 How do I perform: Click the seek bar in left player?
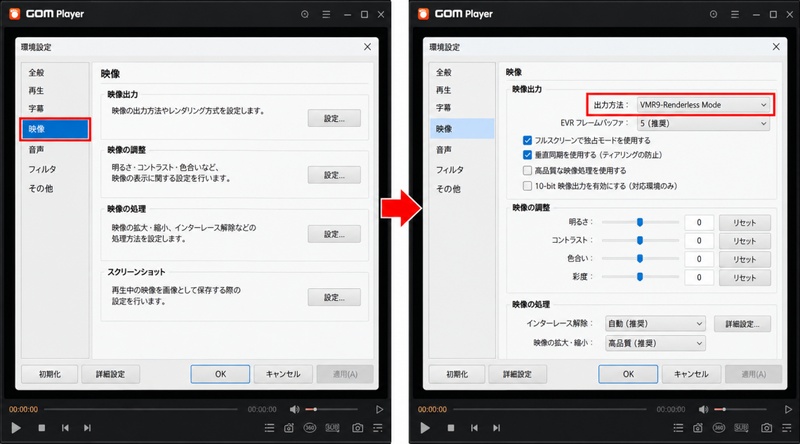click(x=141, y=409)
